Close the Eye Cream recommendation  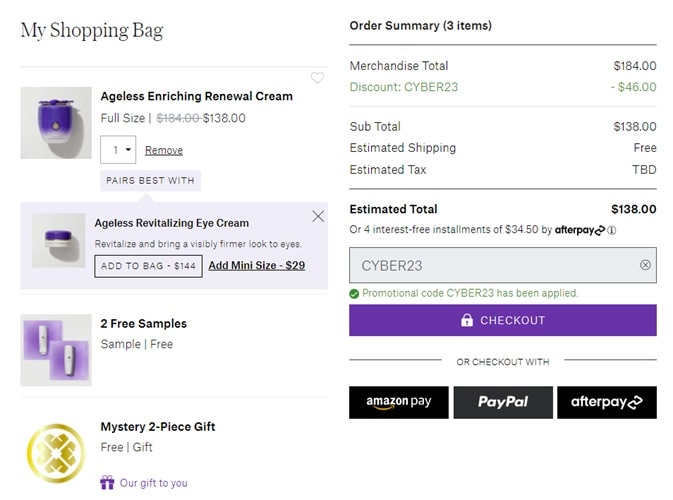click(x=318, y=216)
